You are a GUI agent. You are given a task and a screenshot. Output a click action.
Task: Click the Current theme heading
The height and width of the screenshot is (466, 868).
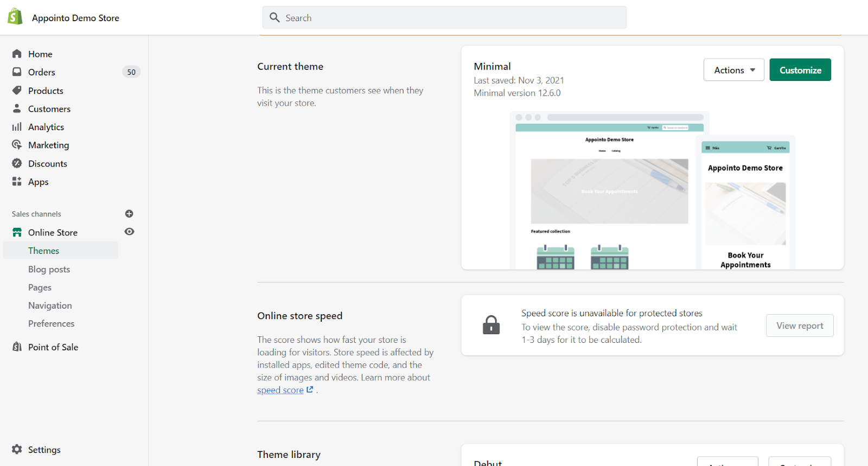coord(290,66)
